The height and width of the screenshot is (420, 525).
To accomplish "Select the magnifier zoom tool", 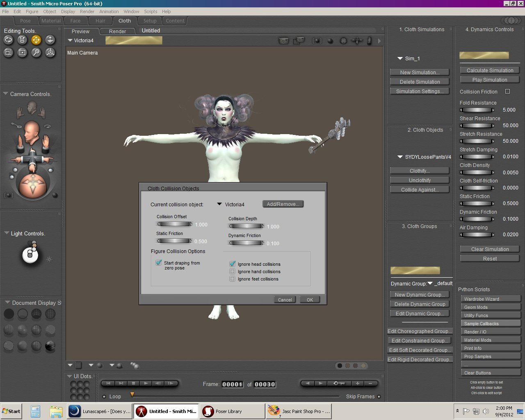I will point(36,52).
